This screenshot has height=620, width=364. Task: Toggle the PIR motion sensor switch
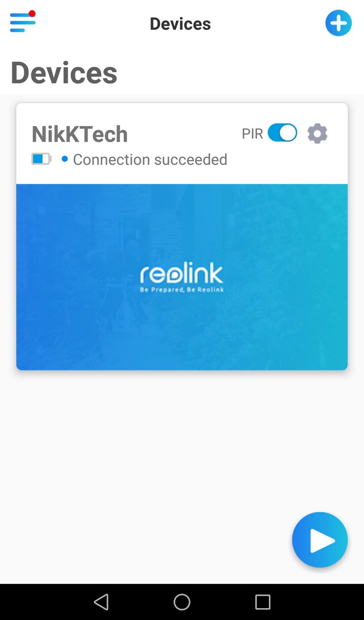coord(282,133)
